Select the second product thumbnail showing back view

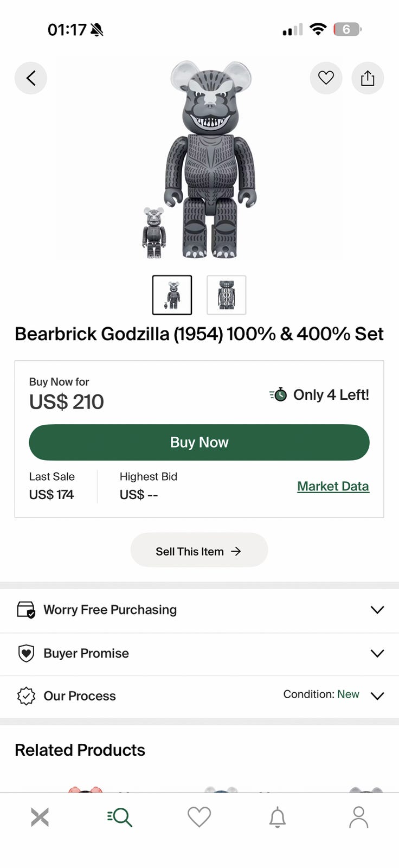[x=226, y=295]
